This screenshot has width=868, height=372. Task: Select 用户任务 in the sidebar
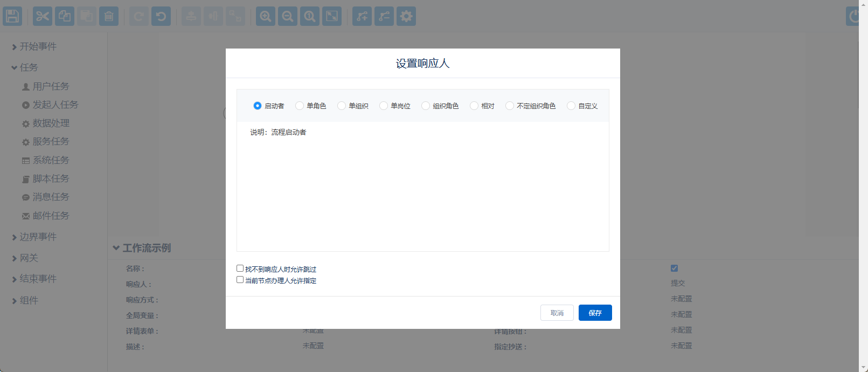point(51,86)
